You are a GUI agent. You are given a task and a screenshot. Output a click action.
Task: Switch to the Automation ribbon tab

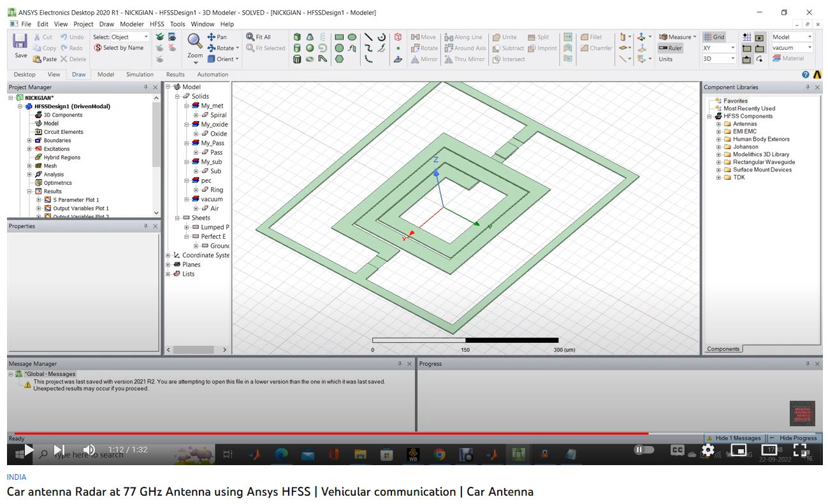pyautogui.click(x=213, y=75)
